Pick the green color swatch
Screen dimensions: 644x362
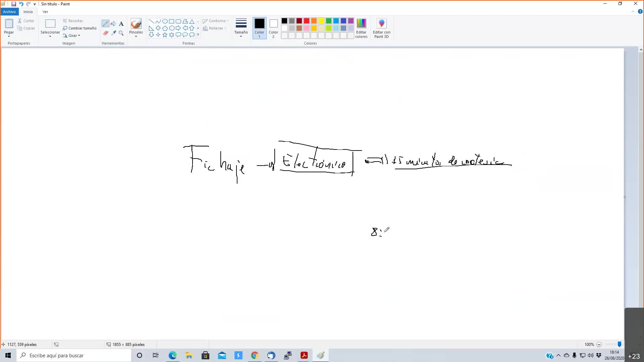329,21
